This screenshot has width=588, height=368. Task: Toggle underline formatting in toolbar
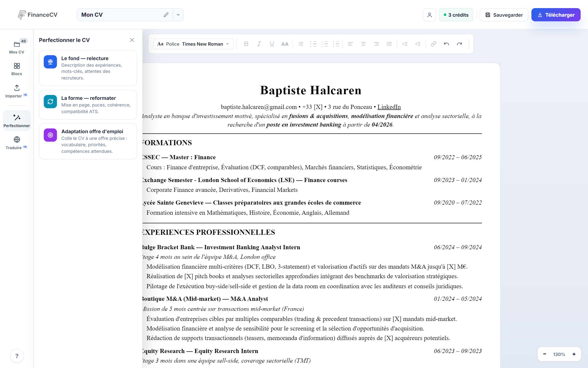coord(272,44)
